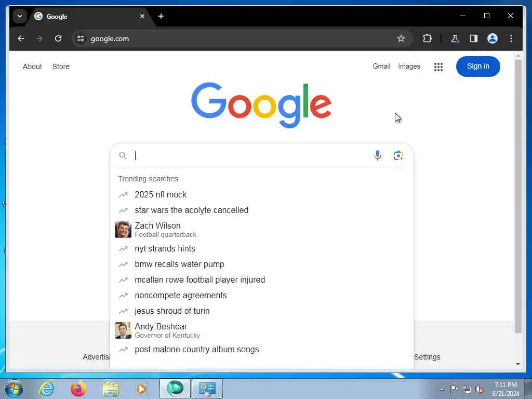The height and width of the screenshot is (399, 532).
Task: Click the magnifier icon in search box
Action: tap(123, 156)
